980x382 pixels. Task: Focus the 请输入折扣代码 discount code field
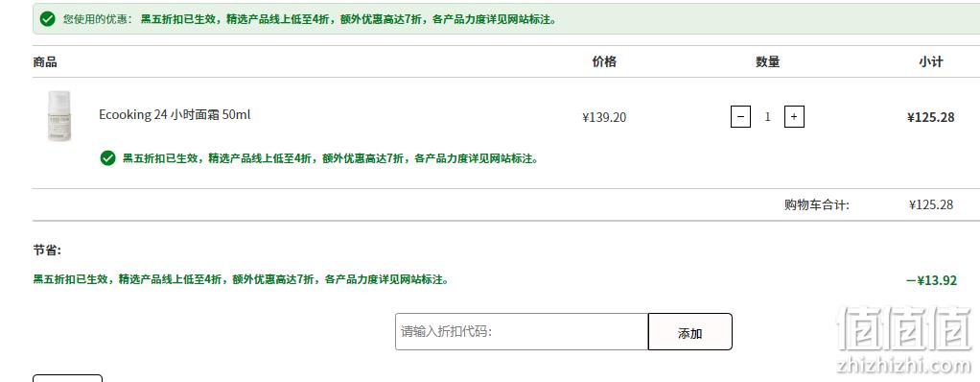coord(522,331)
